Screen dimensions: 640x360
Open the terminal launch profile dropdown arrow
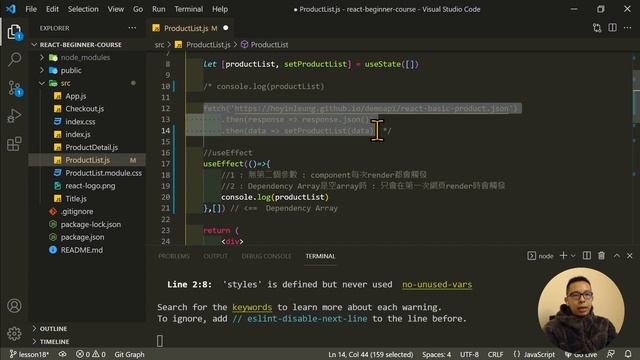click(x=573, y=256)
